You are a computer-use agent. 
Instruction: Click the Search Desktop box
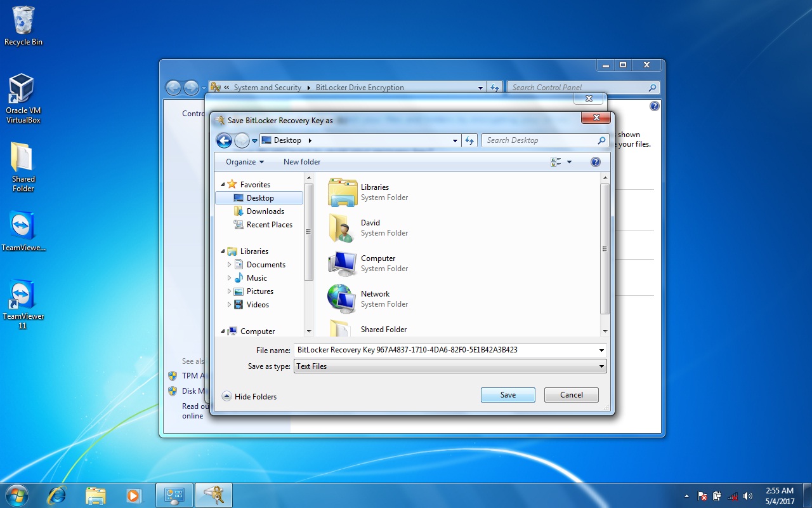click(x=545, y=140)
